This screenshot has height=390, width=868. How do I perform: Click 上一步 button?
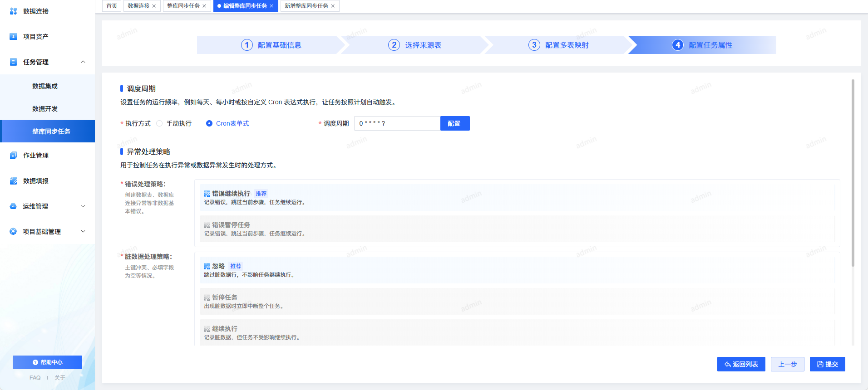pos(788,364)
